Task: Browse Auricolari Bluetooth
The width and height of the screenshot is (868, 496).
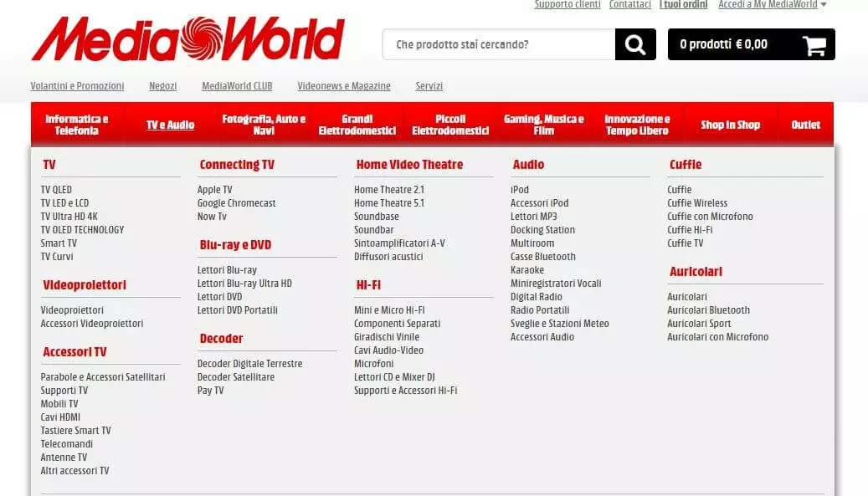Action: point(708,310)
